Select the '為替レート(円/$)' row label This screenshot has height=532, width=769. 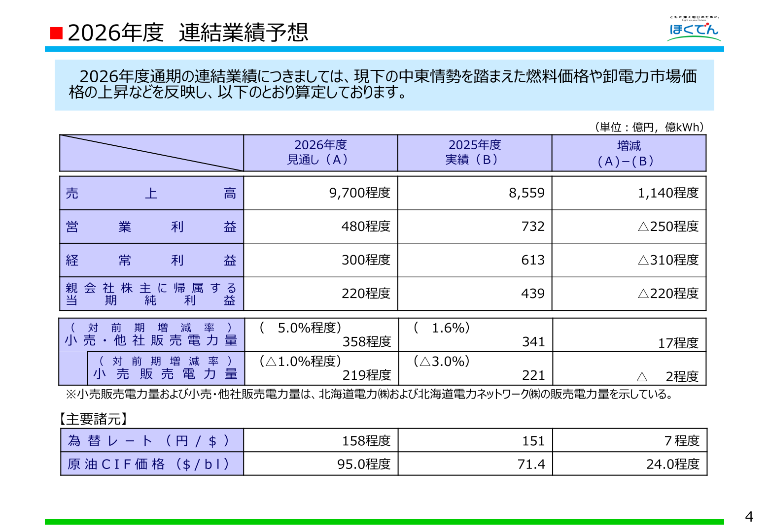tap(152, 440)
